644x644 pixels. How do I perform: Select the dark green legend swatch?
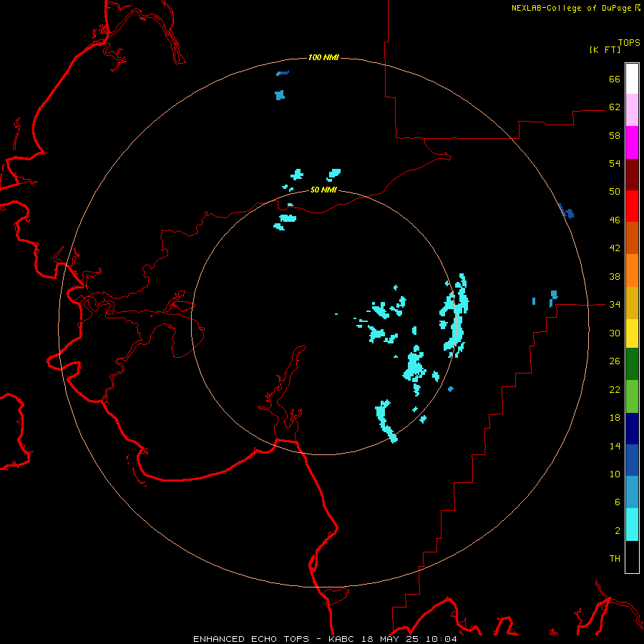pos(632,364)
